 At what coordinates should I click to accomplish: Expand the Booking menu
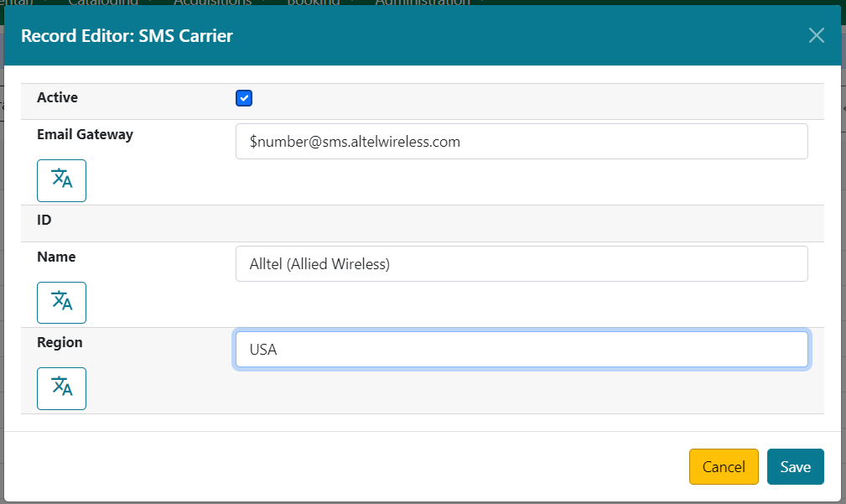pyautogui.click(x=318, y=3)
